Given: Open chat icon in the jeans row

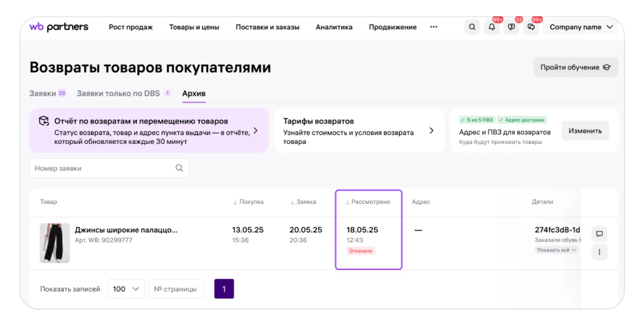Looking at the screenshot, I should click(x=599, y=234).
